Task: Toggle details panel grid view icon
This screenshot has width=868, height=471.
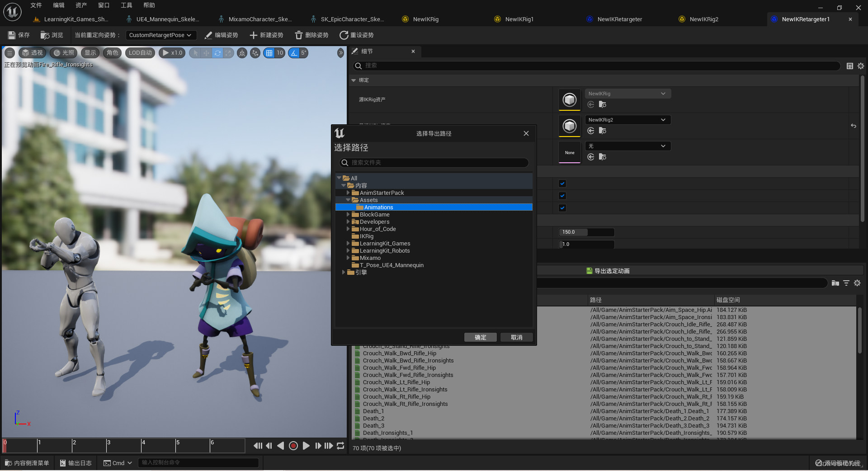Action: tap(850, 66)
